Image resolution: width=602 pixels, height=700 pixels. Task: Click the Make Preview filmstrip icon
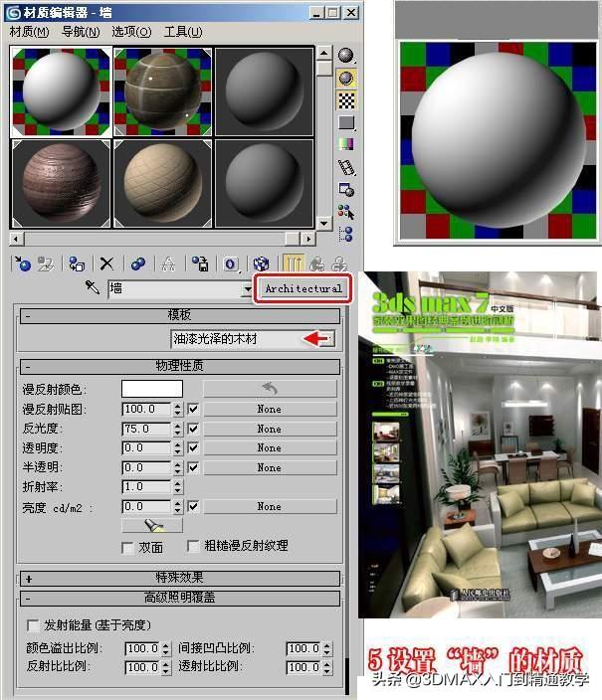click(x=346, y=167)
